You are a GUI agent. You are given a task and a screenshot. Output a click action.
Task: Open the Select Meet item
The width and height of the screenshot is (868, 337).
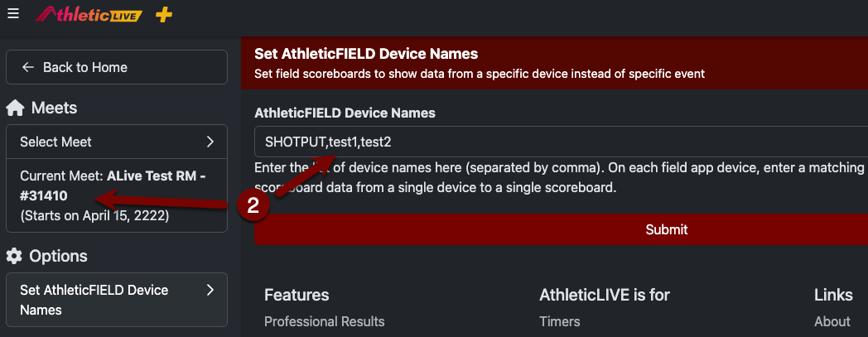117,142
